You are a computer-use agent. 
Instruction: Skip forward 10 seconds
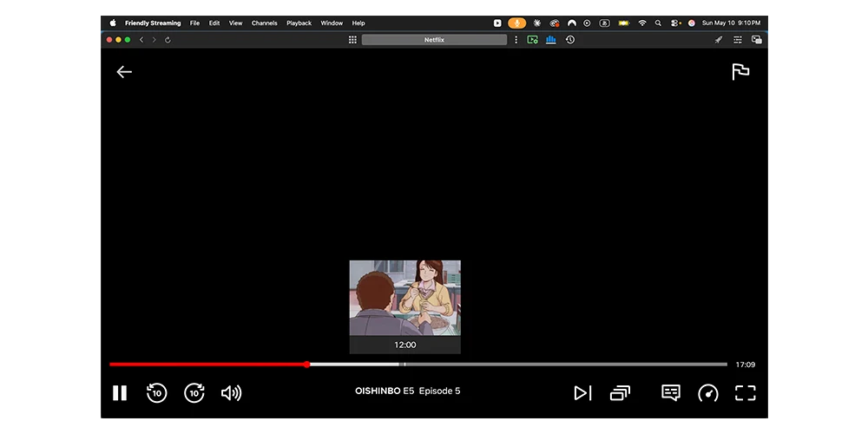pos(194,393)
